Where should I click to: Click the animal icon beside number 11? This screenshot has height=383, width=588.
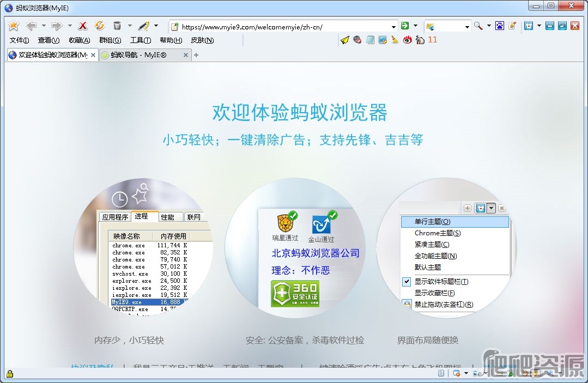point(420,40)
